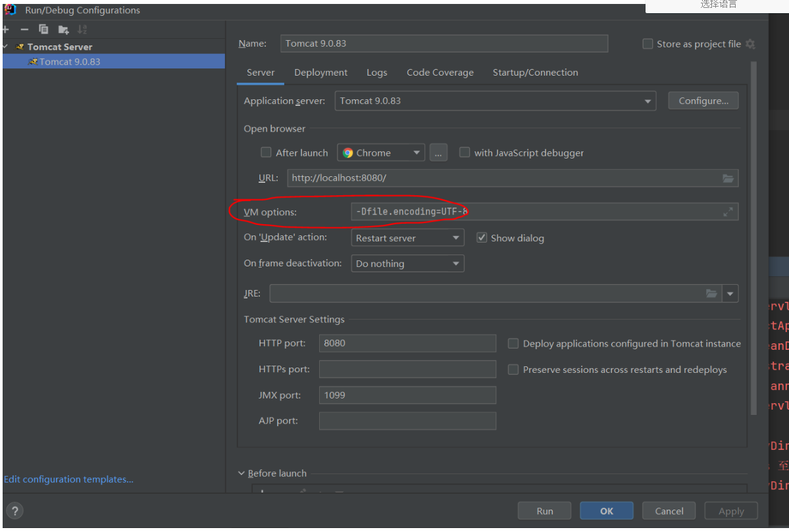Viewport: 789px width, 532px height.
Task: Open the Chrome browser dropdown
Action: 381,153
